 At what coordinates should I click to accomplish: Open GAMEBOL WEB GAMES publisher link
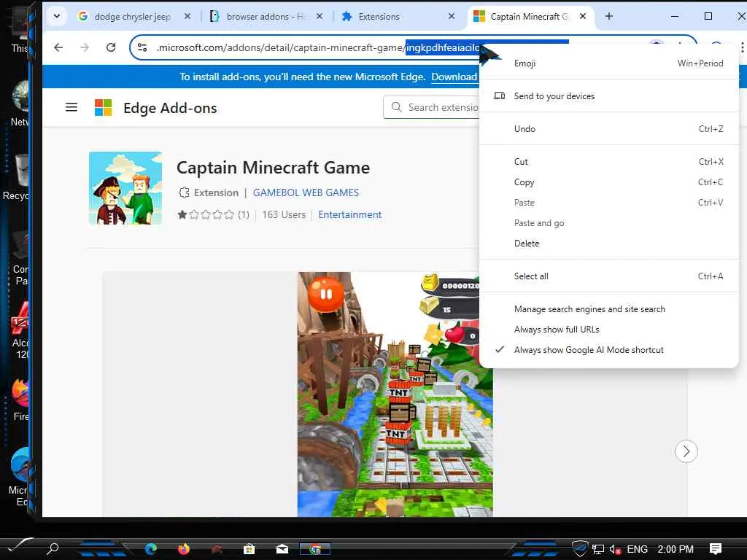(306, 192)
